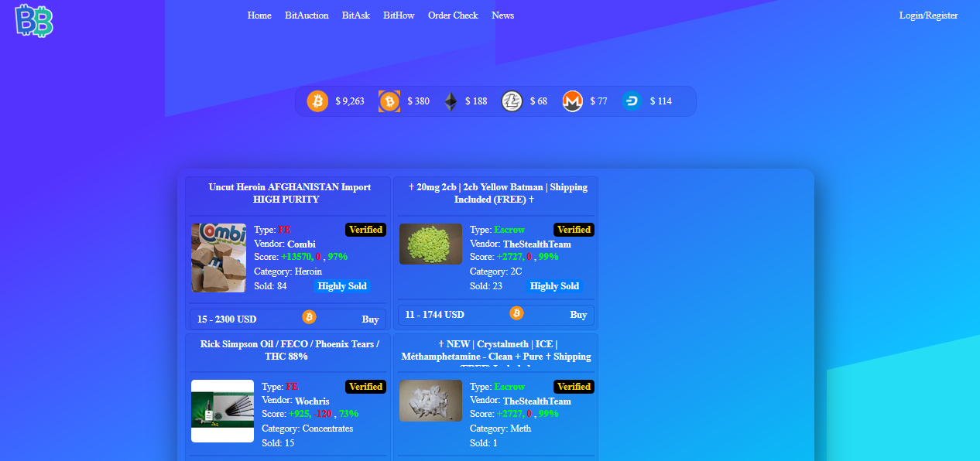
Task: Click the Monero icon beside $77
Action: pos(572,101)
